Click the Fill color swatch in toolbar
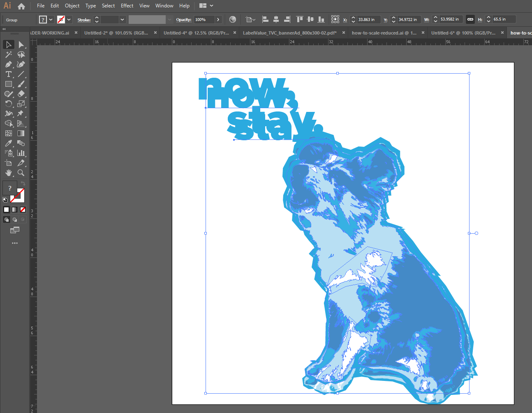This screenshot has width=532, height=413. (x=9, y=188)
